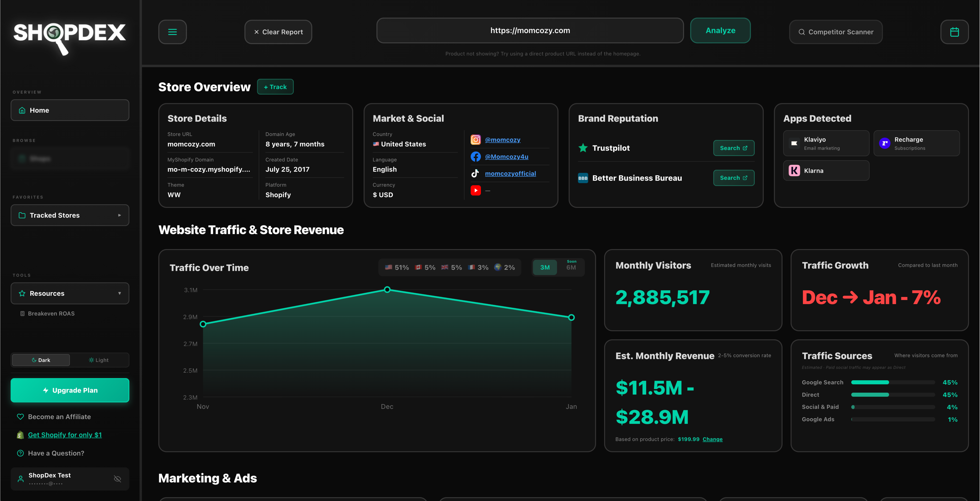
Task: Collapse the Resources dropdown
Action: point(119,294)
